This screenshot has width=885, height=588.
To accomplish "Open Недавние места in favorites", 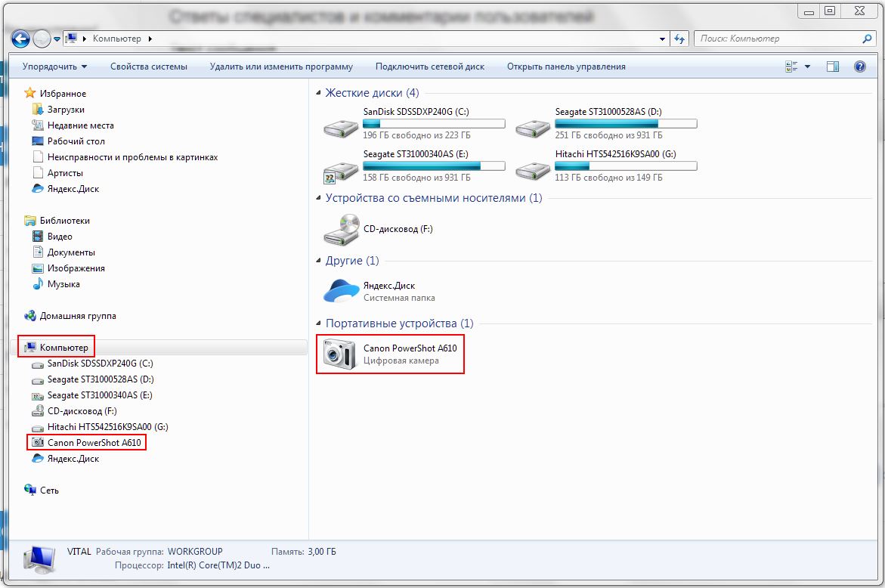I will tap(73, 125).
